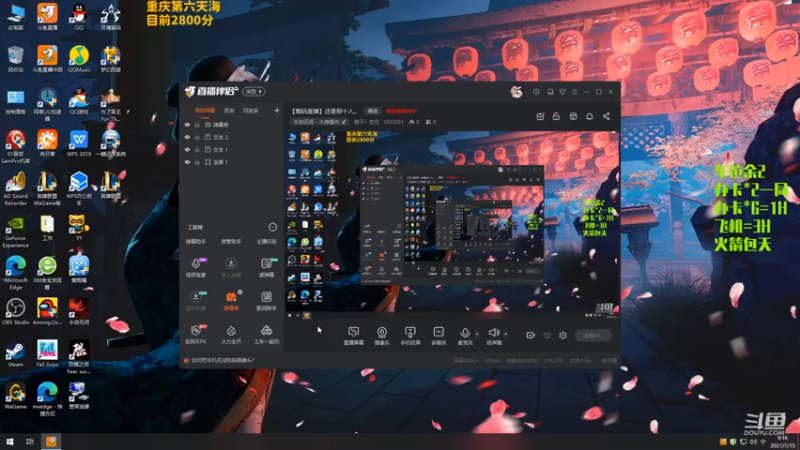
Task: Open the 多人连麦 multi-person link tool
Action: click(x=231, y=267)
